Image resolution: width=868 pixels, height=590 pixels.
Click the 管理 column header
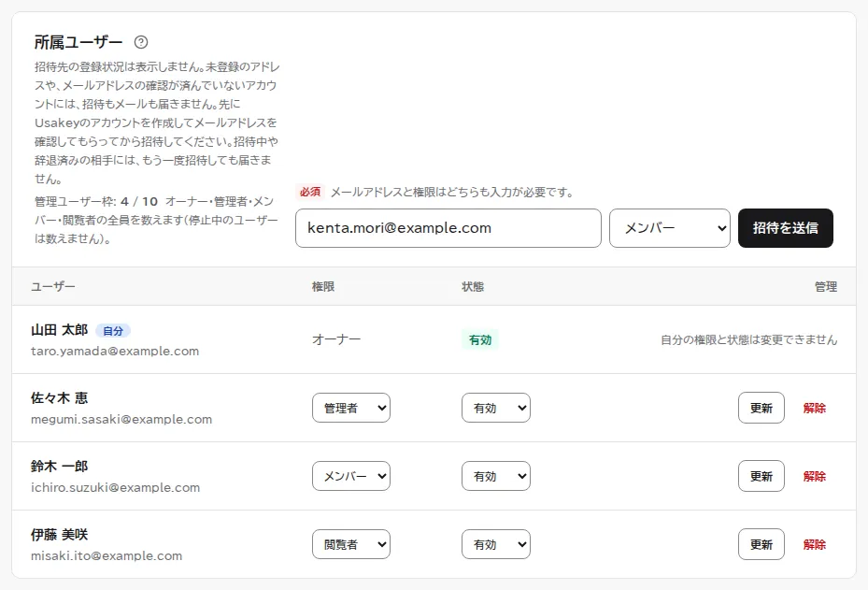[825, 286]
